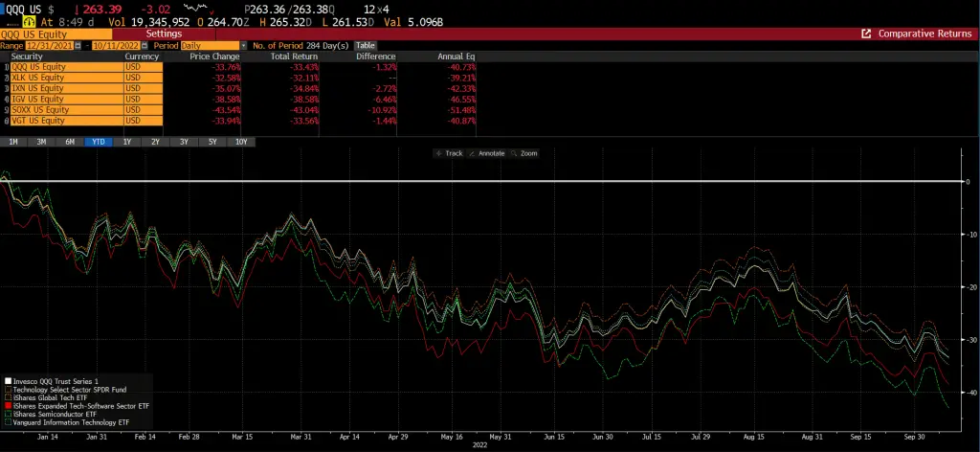Viewport: 980px width, 452px height.
Task: Toggle Invesco QQQ Trust legend marker
Action: [8, 381]
